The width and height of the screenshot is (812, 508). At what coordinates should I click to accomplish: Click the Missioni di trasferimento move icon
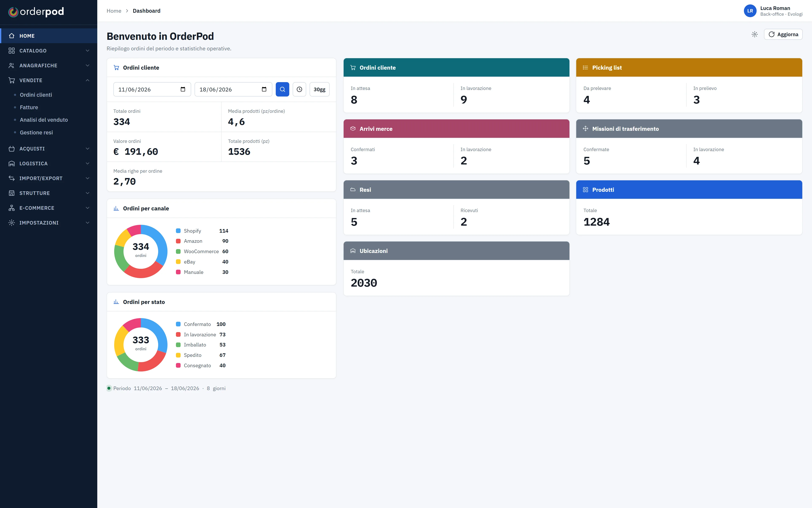coord(586,129)
